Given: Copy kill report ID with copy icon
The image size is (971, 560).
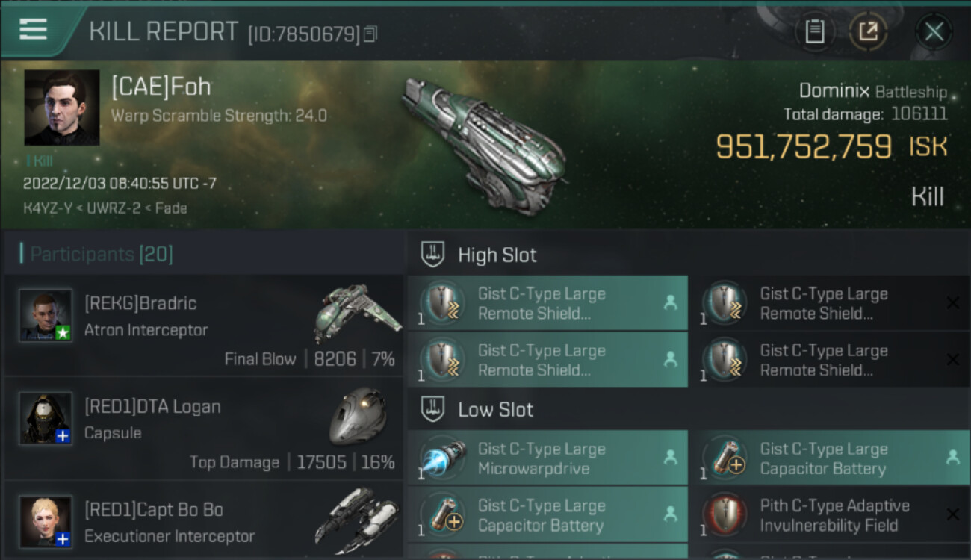Looking at the screenshot, I should (370, 34).
